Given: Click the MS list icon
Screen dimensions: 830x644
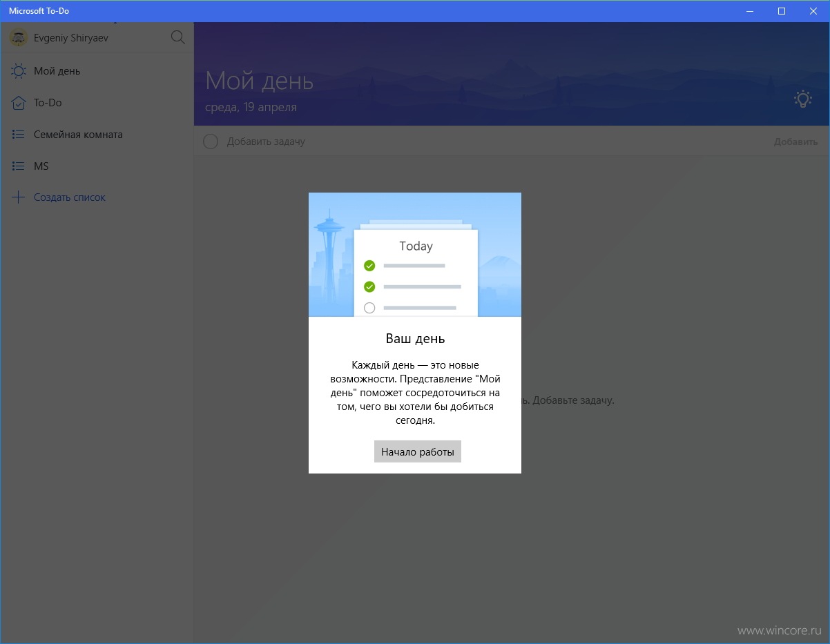Looking at the screenshot, I should (19, 166).
